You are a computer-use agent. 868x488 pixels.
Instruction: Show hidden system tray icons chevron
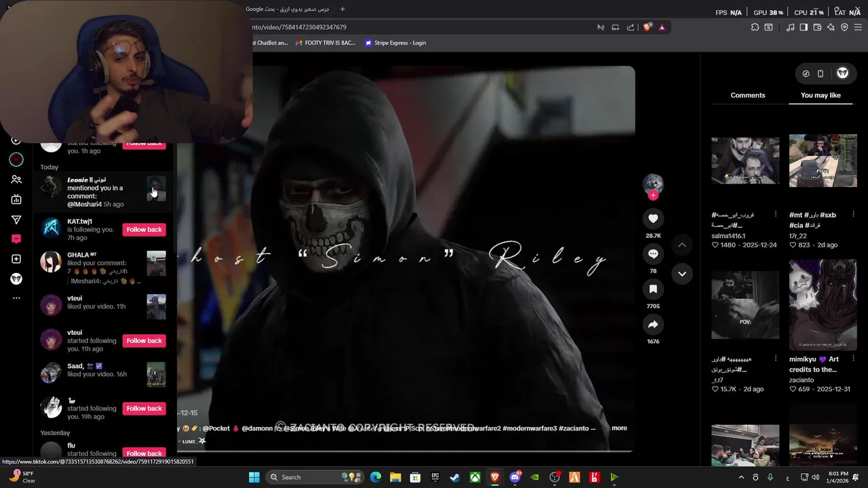(x=741, y=477)
